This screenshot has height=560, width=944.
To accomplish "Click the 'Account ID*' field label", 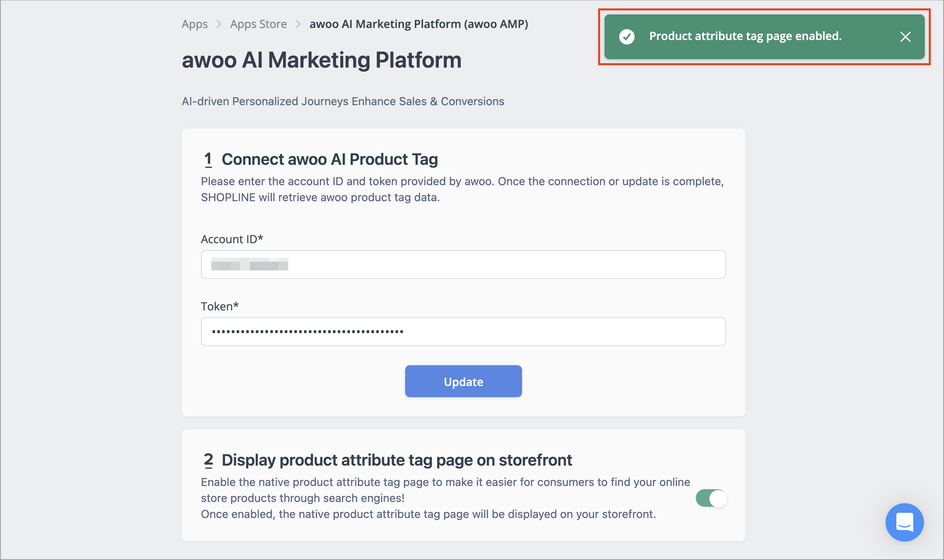I will pyautogui.click(x=232, y=239).
